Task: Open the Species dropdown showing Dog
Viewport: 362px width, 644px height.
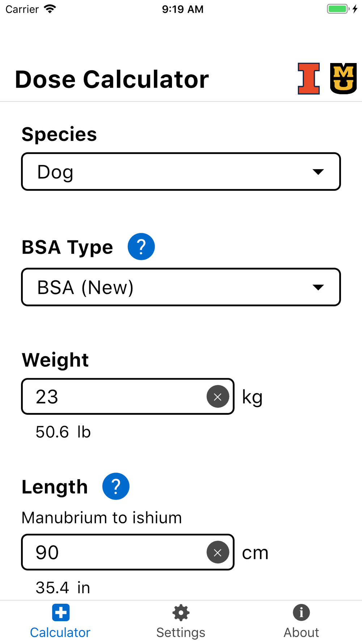Action: click(x=181, y=172)
